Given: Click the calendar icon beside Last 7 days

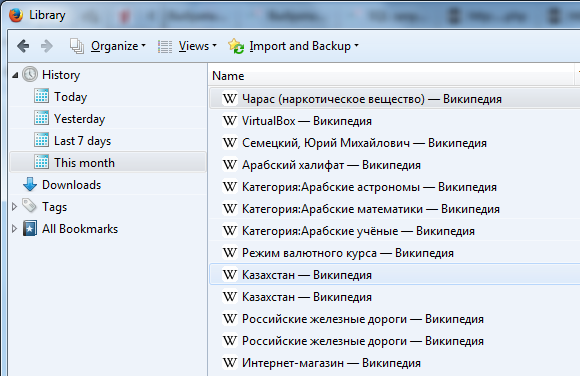Looking at the screenshot, I should pos(41,140).
